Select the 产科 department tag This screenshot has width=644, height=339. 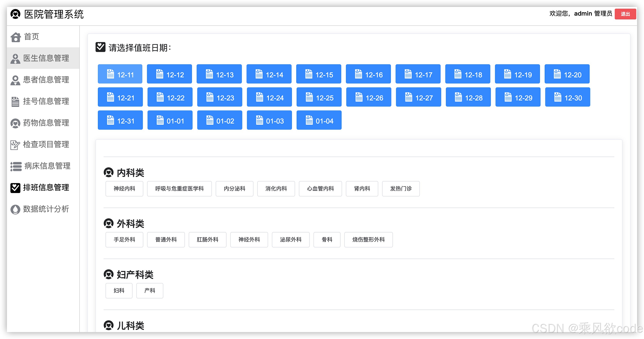tap(149, 291)
